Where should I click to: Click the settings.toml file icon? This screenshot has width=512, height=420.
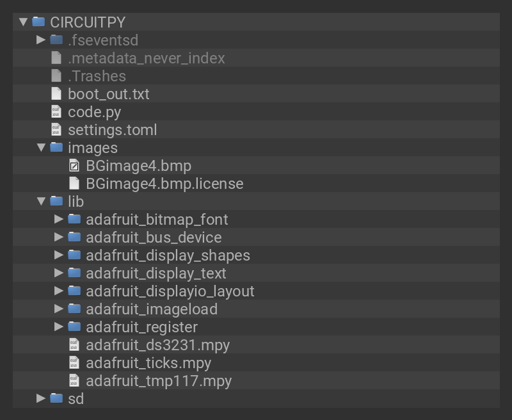[x=56, y=130]
